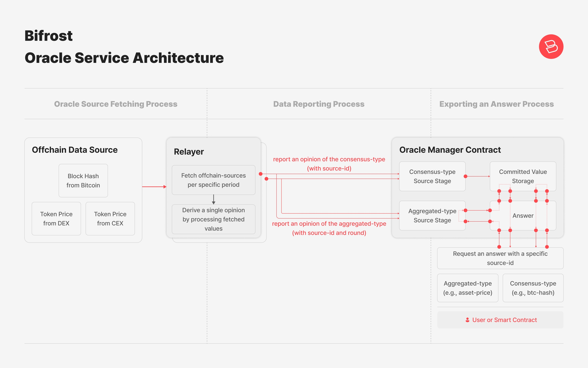
Task: Select the Token Price from DEX box
Action: tap(56, 219)
